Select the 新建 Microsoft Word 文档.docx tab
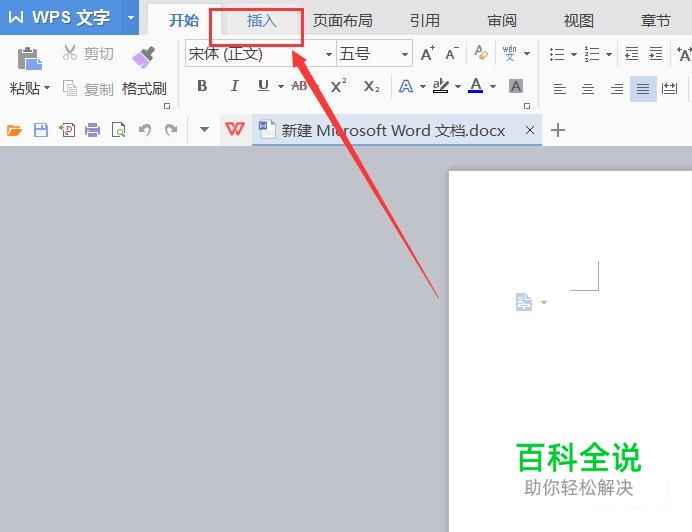Screen dimensions: 692x532 coord(396,130)
